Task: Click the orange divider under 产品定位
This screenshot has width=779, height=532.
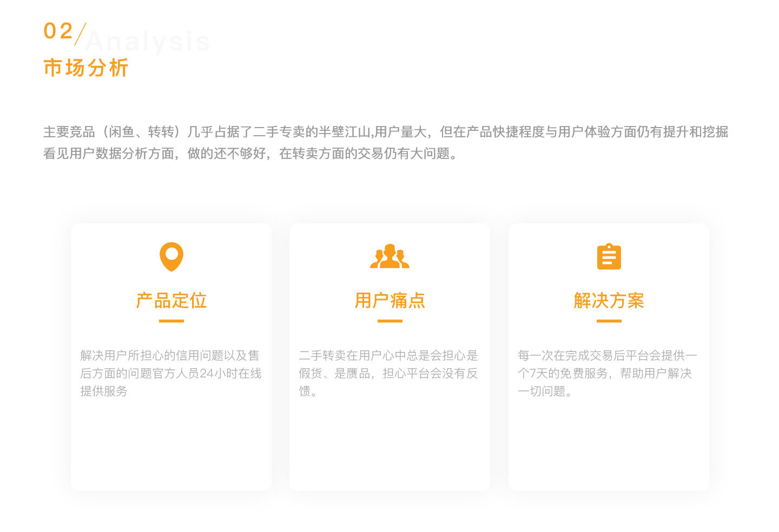Action: 171,321
